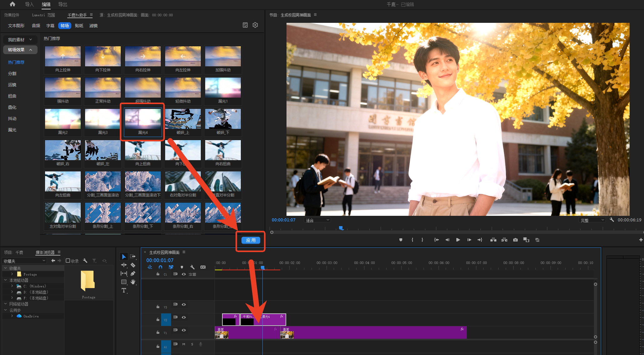Select the Type tool
This screenshot has height=355, width=644.
click(x=124, y=290)
